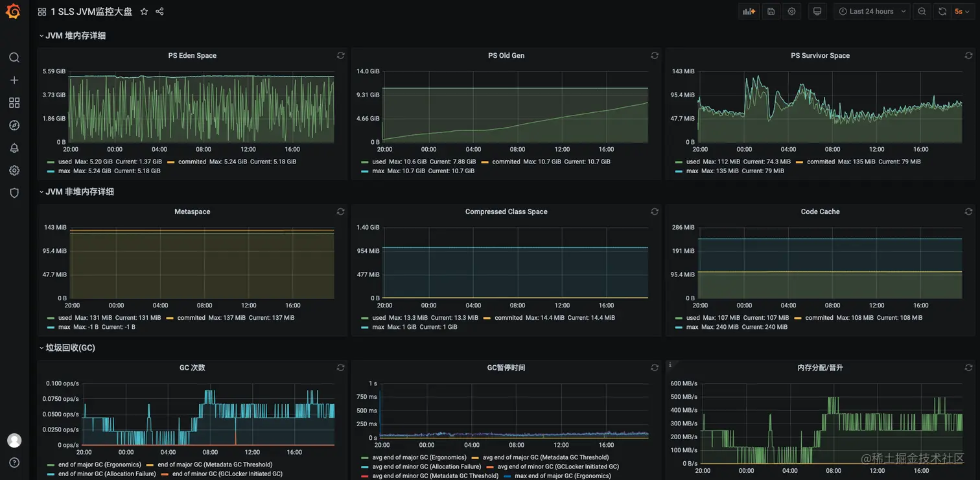Click 'Max: 10.6 GiB' in PS Old Gen legend
This screenshot has width=980, height=480.
408,162
